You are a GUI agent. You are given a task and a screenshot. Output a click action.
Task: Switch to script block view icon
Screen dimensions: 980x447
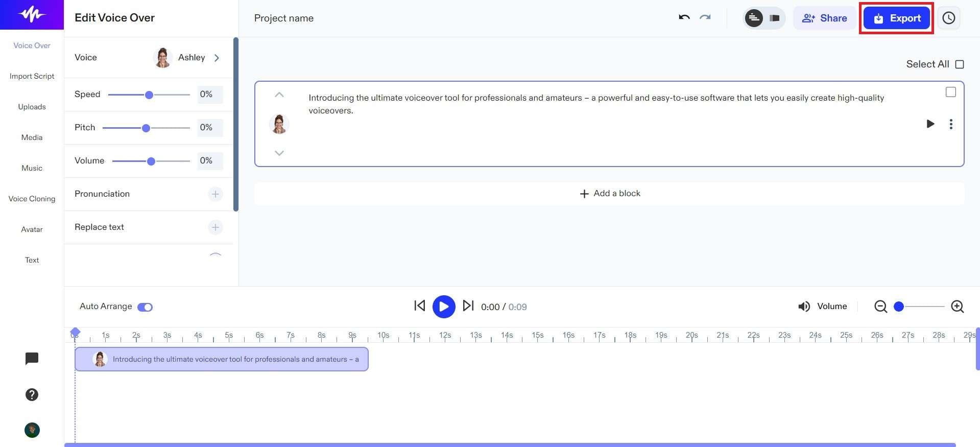coord(754,18)
